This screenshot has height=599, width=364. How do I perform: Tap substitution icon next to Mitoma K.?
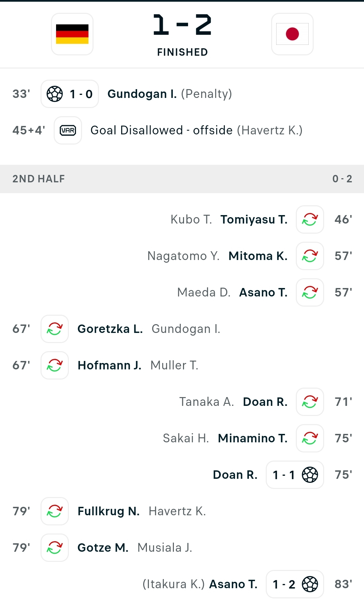click(310, 256)
